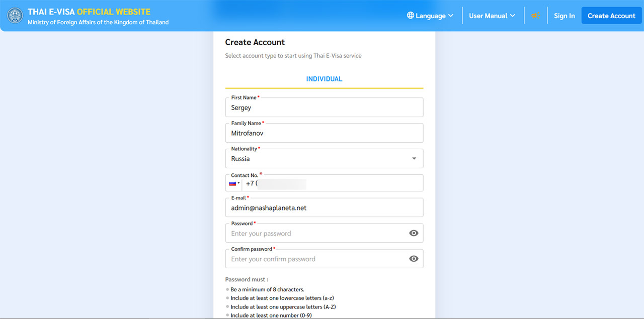Click the E-mail input field

coord(324,207)
